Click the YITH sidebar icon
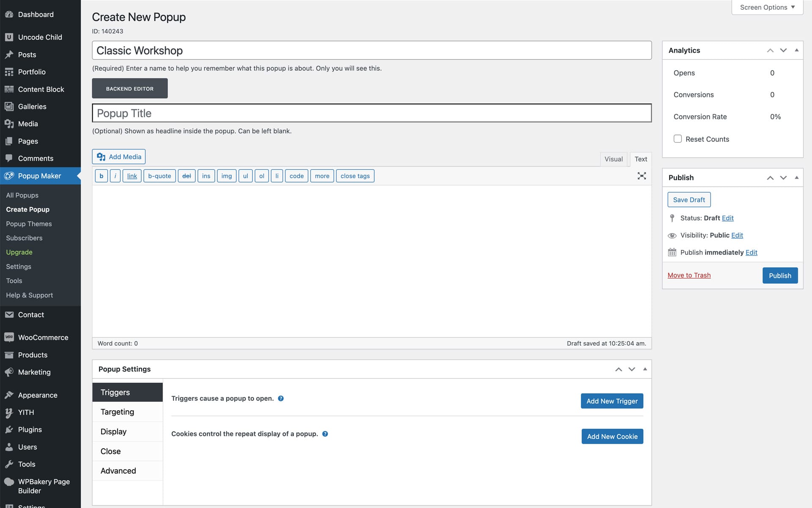The image size is (812, 508). pos(9,412)
